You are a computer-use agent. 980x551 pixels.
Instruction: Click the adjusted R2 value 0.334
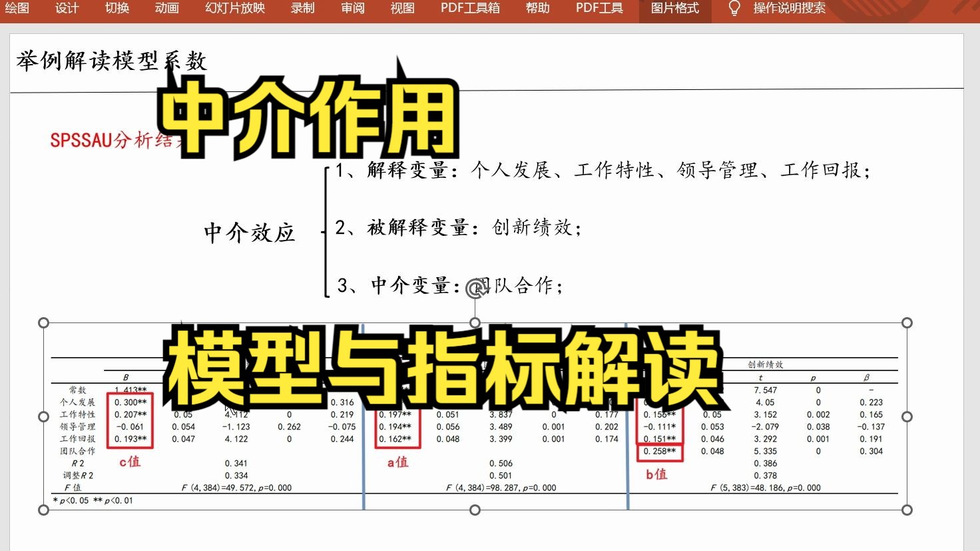coord(236,476)
